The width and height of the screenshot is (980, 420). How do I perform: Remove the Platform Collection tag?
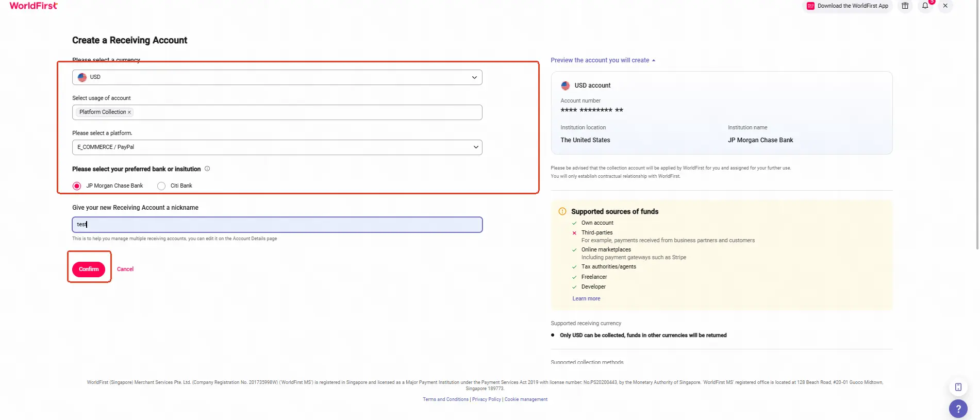(129, 112)
